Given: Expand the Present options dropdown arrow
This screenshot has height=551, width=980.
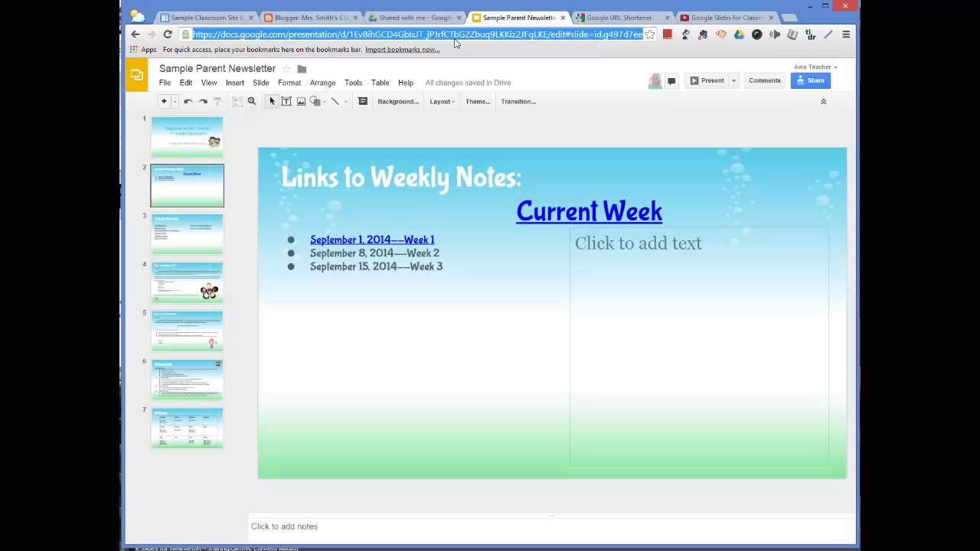Looking at the screenshot, I should coord(733,80).
